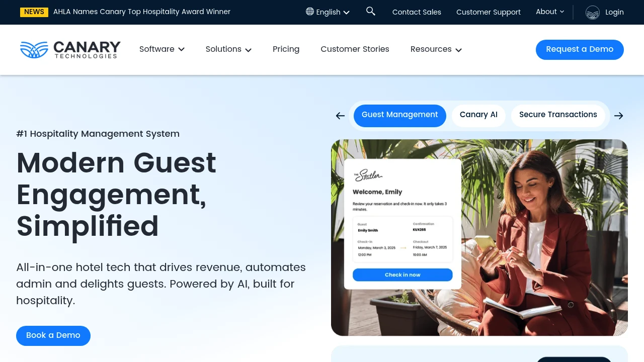Click the search magnifier icon
The image size is (644, 362).
371,11
